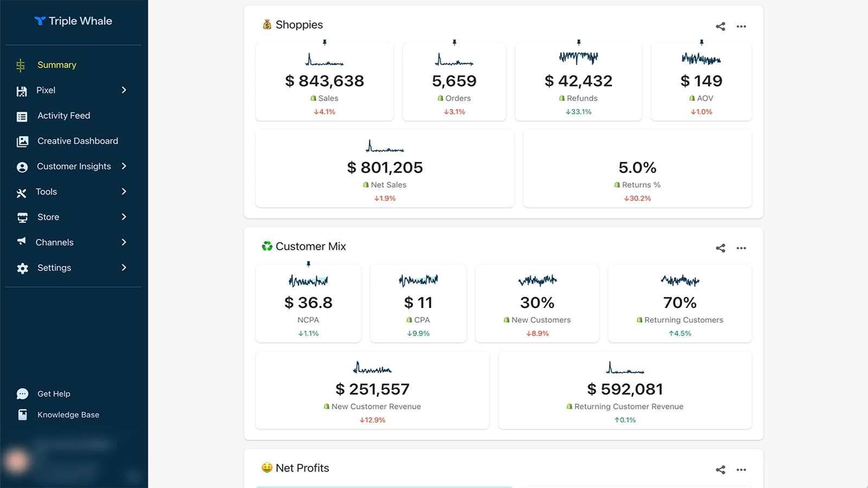
Task: Open the three-dot menu for Customer Mix
Action: click(741, 248)
